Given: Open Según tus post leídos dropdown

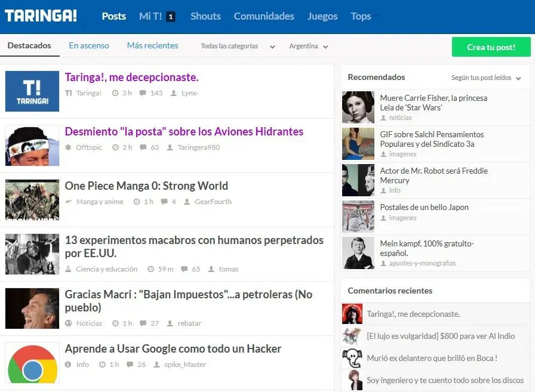Looking at the screenshot, I should [486, 78].
